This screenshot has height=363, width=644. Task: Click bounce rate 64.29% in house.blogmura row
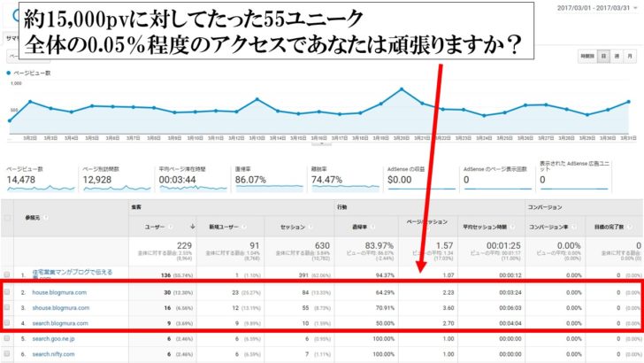385,292
